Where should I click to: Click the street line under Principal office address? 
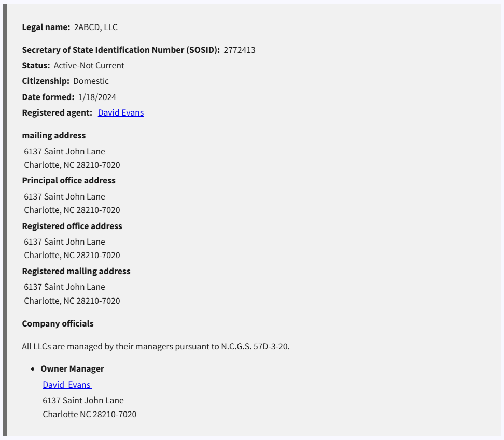64,196
